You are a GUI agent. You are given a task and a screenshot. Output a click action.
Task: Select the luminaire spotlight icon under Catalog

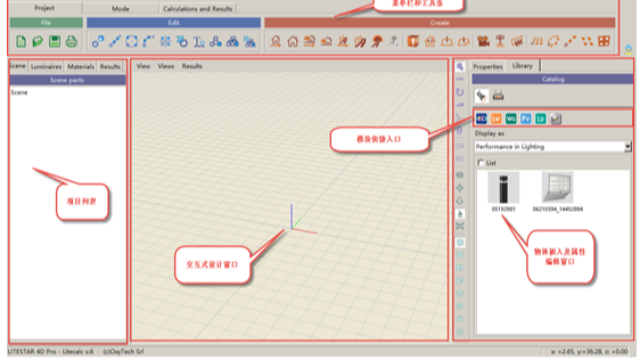pos(482,96)
